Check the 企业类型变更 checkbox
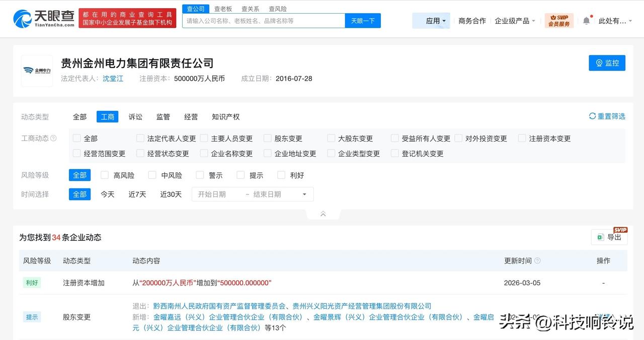644x340 pixels. pos(331,153)
